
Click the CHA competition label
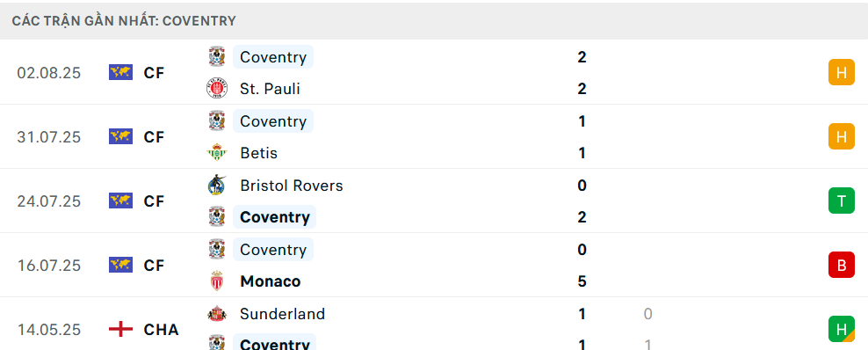161,330
